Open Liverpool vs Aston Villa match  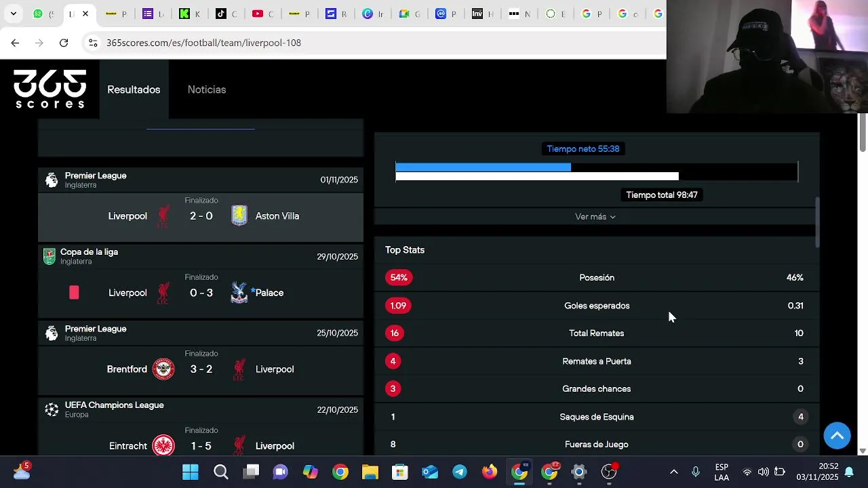click(201, 216)
